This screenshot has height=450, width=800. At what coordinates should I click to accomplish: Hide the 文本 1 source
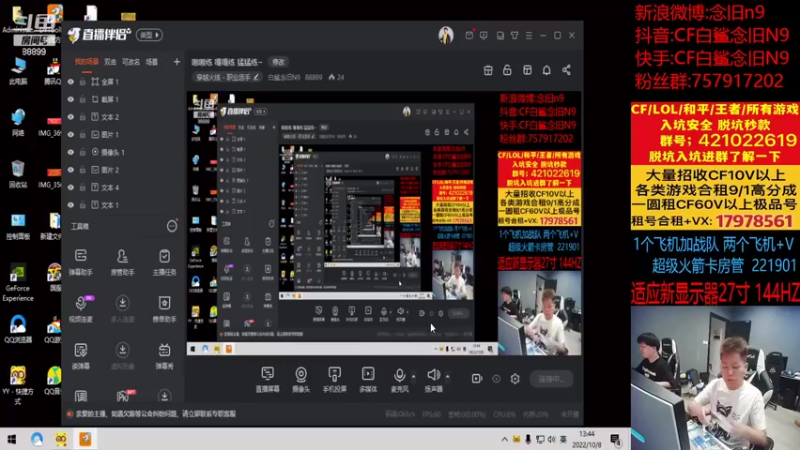pos(71,205)
